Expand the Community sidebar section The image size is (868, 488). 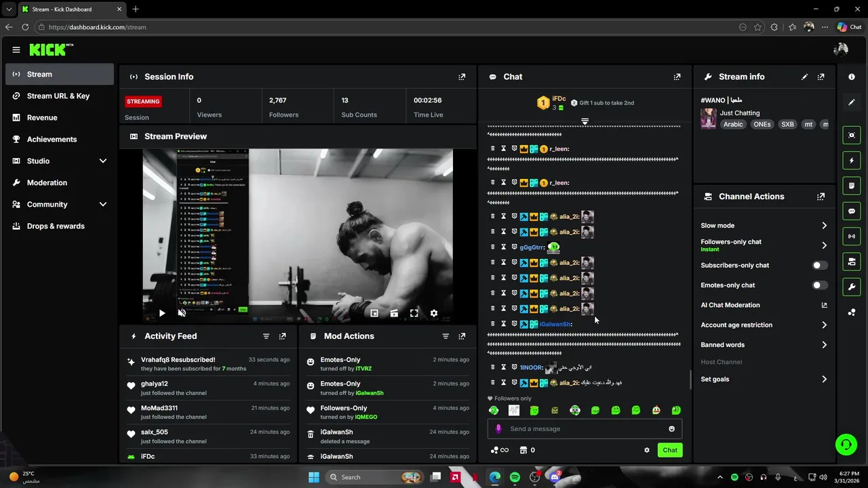(x=103, y=204)
